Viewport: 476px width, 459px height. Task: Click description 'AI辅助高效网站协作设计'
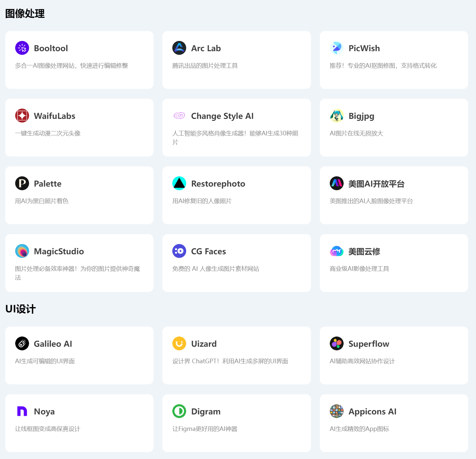[x=362, y=361]
